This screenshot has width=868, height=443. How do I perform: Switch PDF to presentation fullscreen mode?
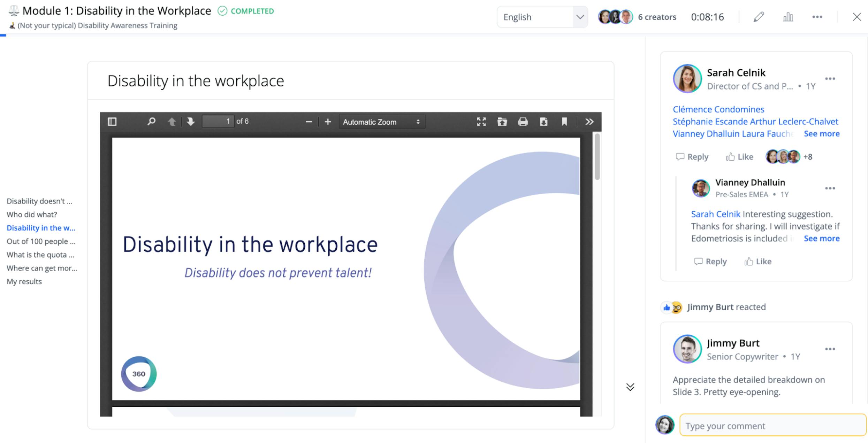pos(481,122)
